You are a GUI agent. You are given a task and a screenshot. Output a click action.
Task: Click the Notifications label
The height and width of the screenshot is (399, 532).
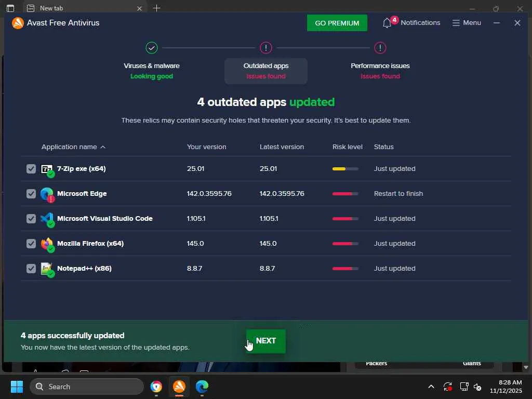(x=420, y=22)
